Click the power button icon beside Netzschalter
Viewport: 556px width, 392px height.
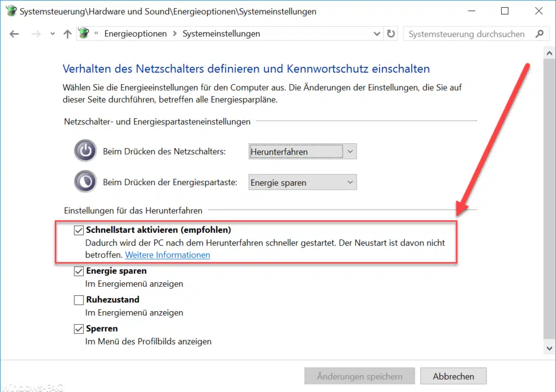85,151
